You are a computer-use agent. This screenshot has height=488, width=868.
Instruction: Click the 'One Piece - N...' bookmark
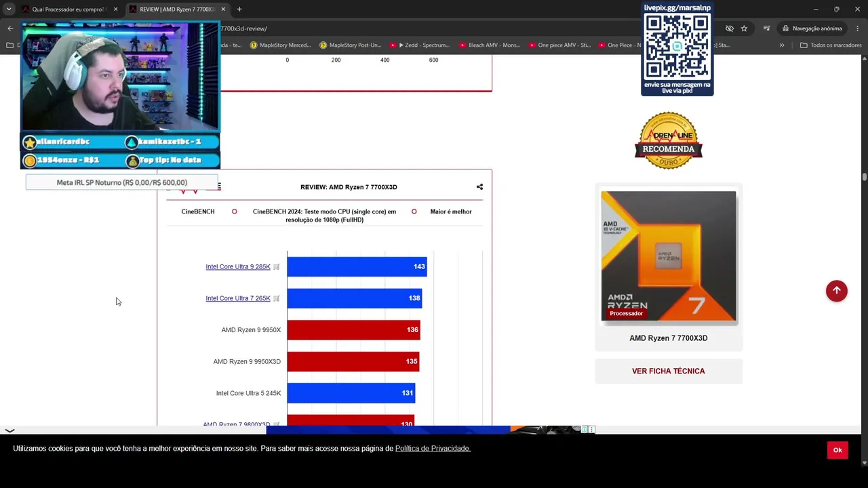point(619,45)
